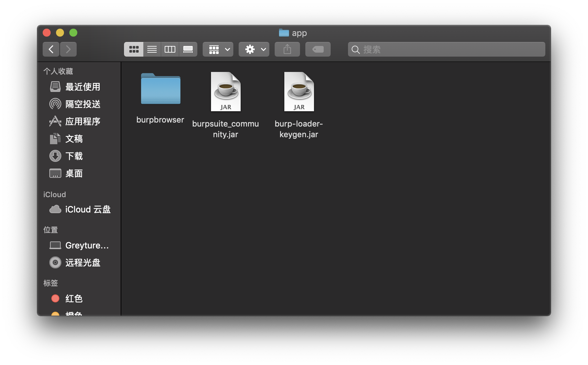
Task: Open the gear action menu
Action: (x=254, y=49)
